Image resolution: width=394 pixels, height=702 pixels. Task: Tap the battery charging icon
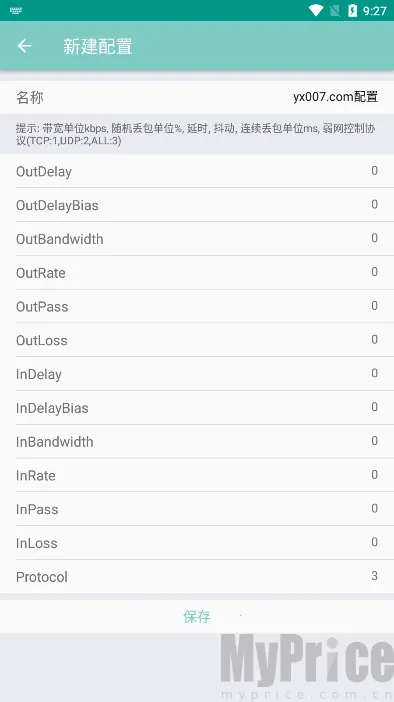(x=352, y=10)
